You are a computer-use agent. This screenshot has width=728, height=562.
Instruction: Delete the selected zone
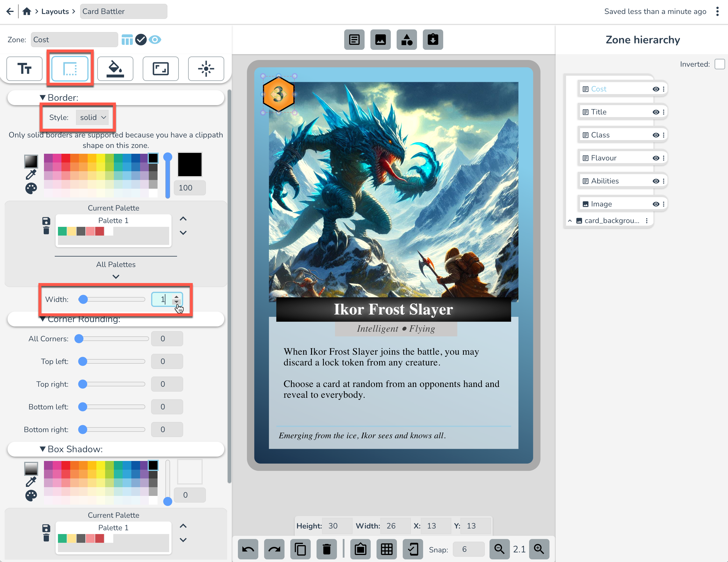[x=327, y=549]
